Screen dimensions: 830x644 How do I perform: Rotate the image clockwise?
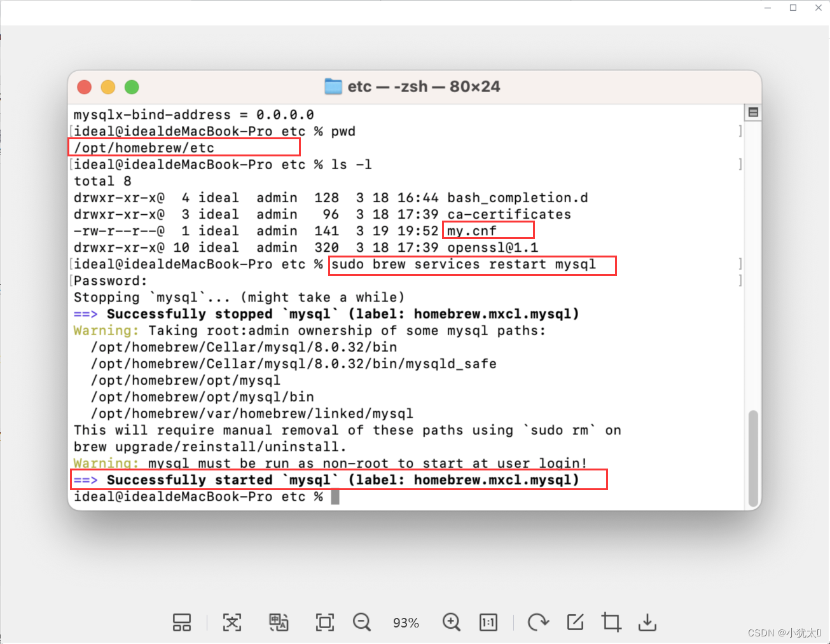pos(538,622)
